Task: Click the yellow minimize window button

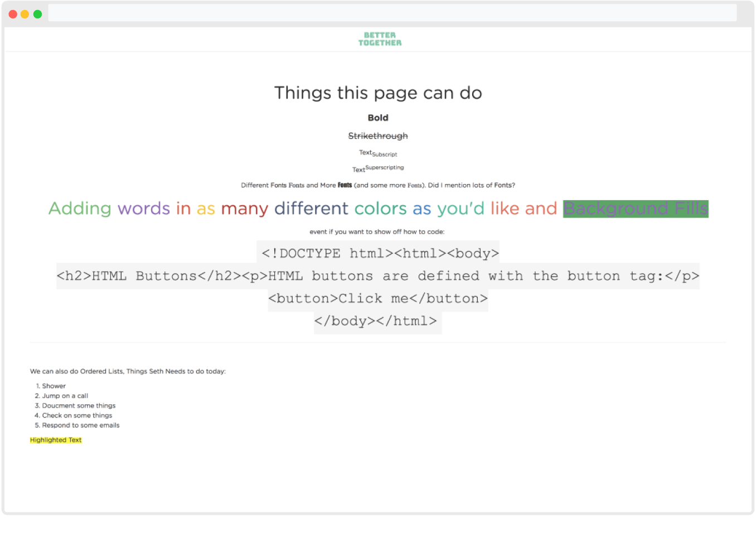Action: click(x=25, y=14)
